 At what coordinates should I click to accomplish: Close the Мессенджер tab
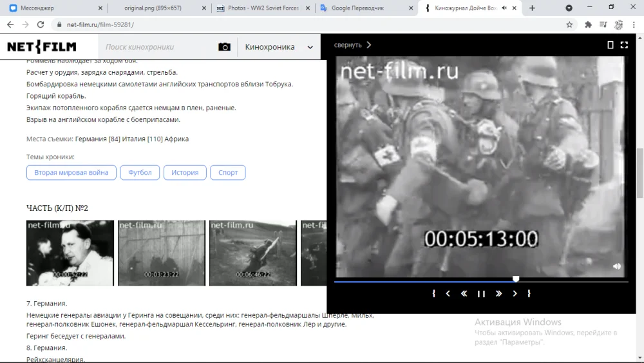point(100,8)
